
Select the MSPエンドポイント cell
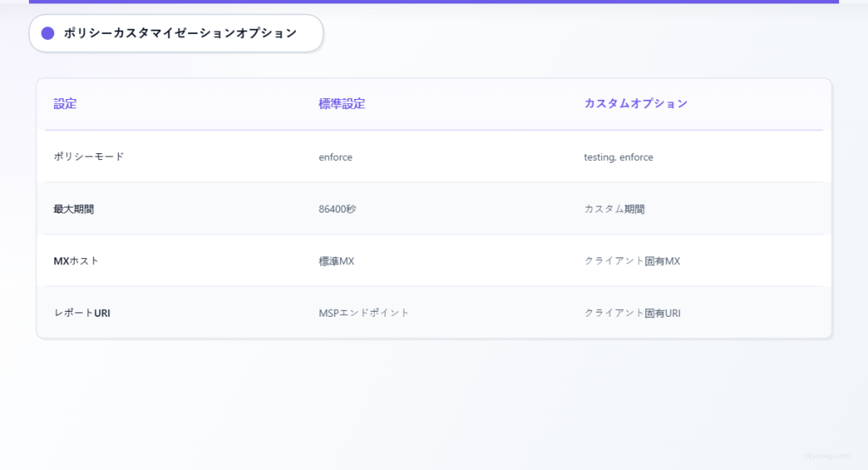pos(364,313)
